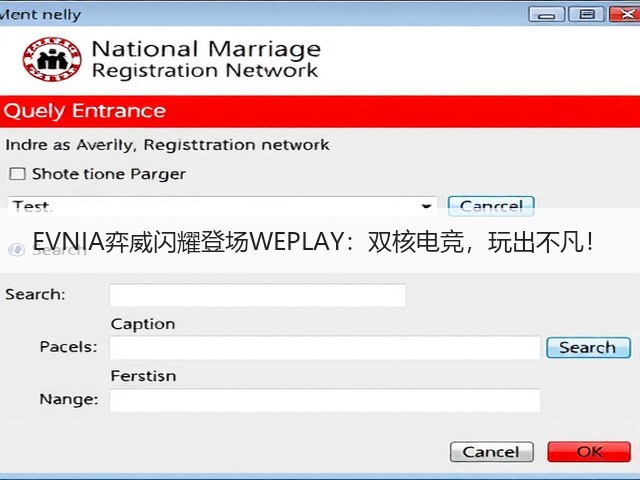The image size is (640, 480).
Task: Click the Indre as Averily, Registtration network text
Action: pos(167,145)
